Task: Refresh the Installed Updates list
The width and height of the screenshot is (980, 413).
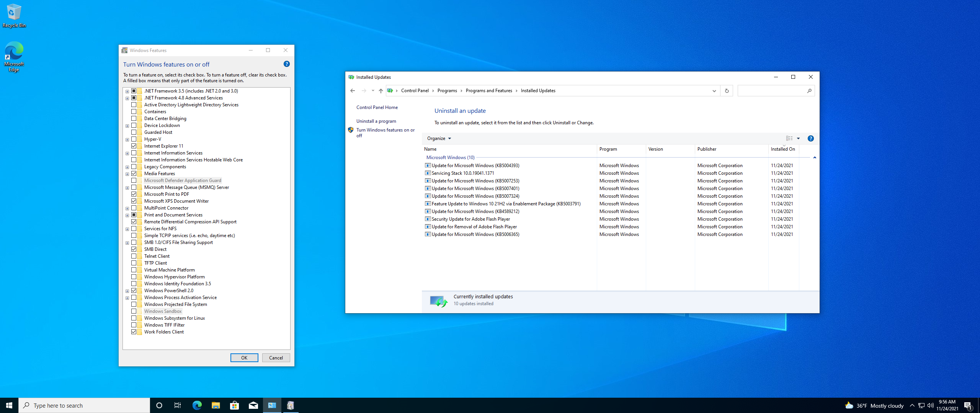Action: [727, 91]
